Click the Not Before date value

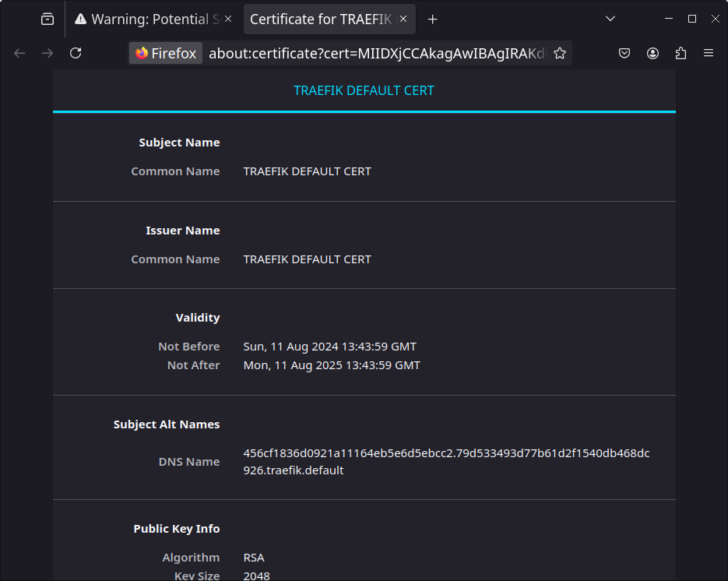pos(329,347)
